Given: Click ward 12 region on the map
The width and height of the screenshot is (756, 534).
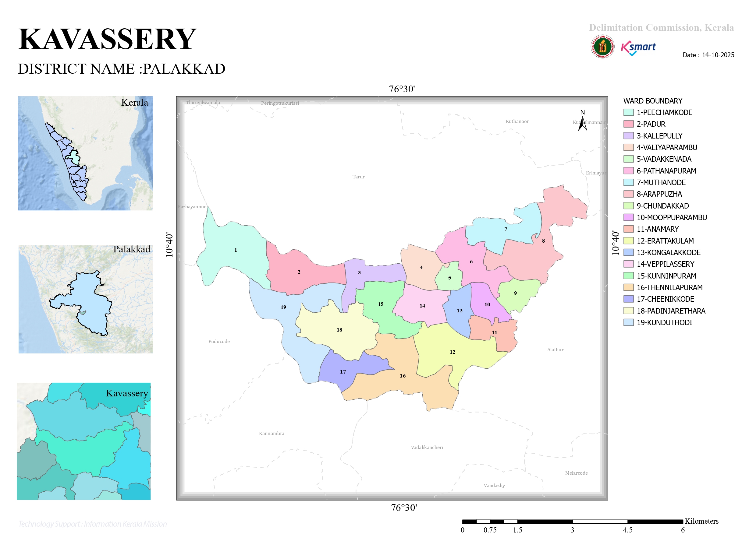Looking at the screenshot, I should [x=453, y=352].
